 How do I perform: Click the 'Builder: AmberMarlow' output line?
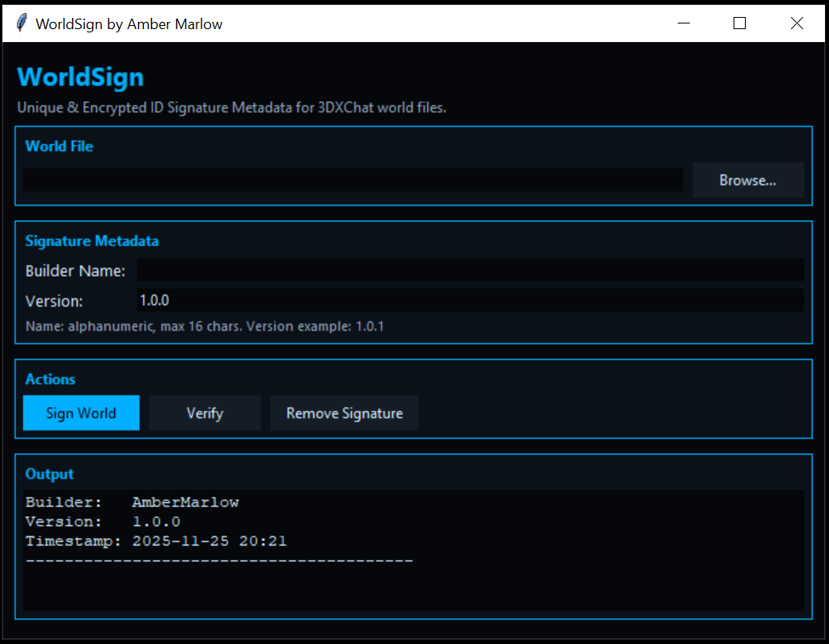(x=132, y=502)
